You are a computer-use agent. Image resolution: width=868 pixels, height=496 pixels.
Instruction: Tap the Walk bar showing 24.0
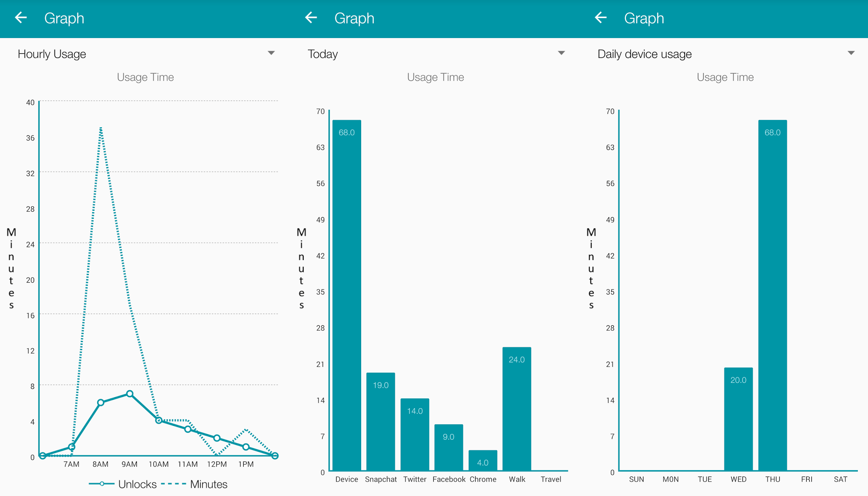pos(517,409)
